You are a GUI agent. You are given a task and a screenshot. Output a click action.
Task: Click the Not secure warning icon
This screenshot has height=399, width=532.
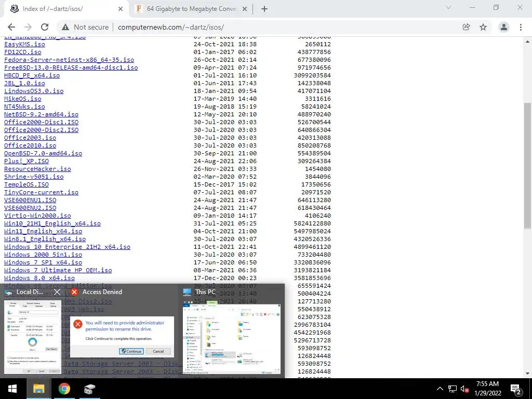click(65, 27)
